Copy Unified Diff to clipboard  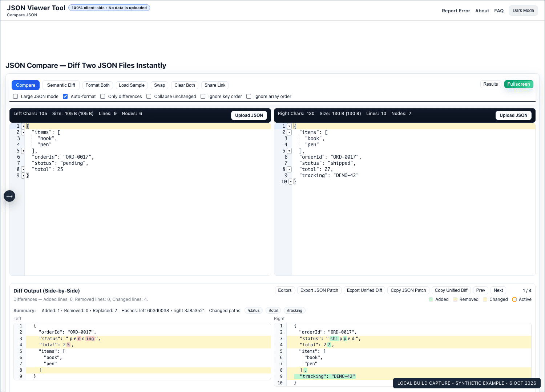pyautogui.click(x=451, y=290)
